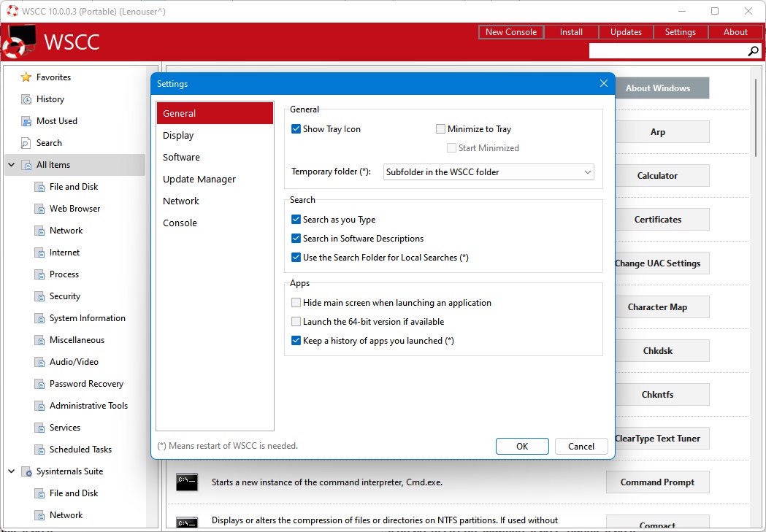This screenshot has width=766, height=532.
Task: Click the WSCC lifebuoy logo
Action: point(18,42)
